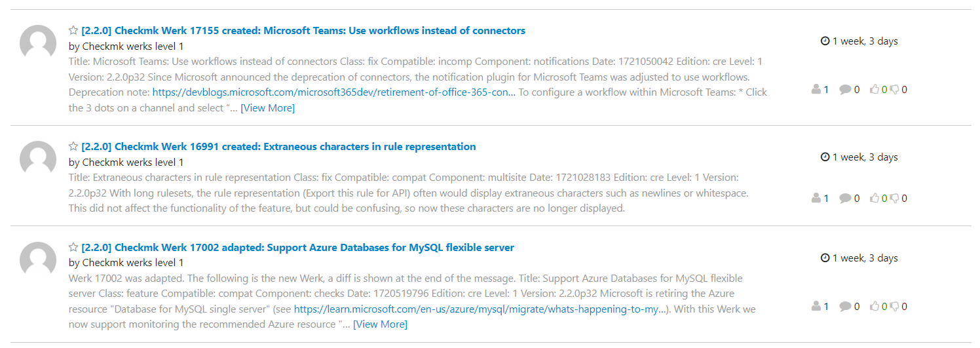Star the Werk 16991 Extraneous characters post
The height and width of the screenshot is (348, 980).
click(73, 146)
